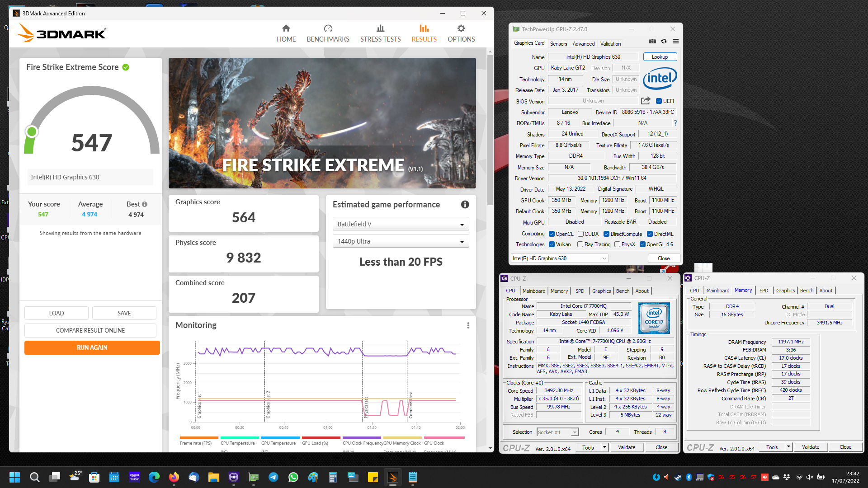Click the info icon next to Best score
Image resolution: width=868 pixels, height=488 pixels.
click(145, 204)
